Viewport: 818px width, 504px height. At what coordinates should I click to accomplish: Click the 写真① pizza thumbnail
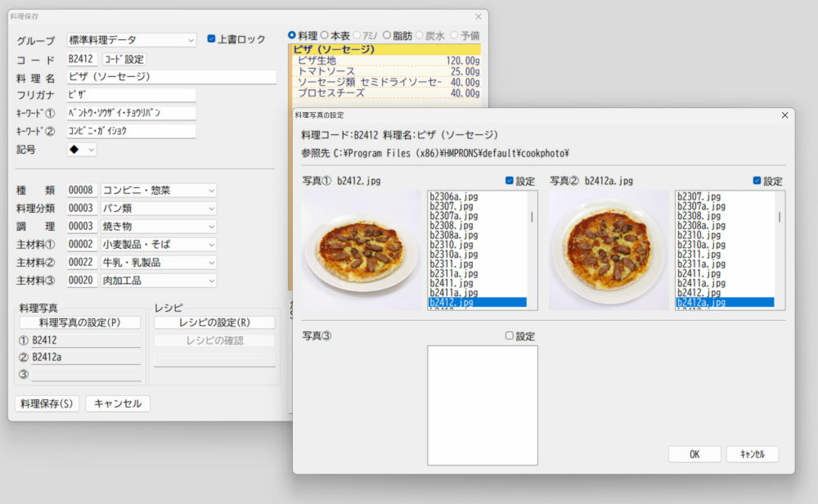362,250
